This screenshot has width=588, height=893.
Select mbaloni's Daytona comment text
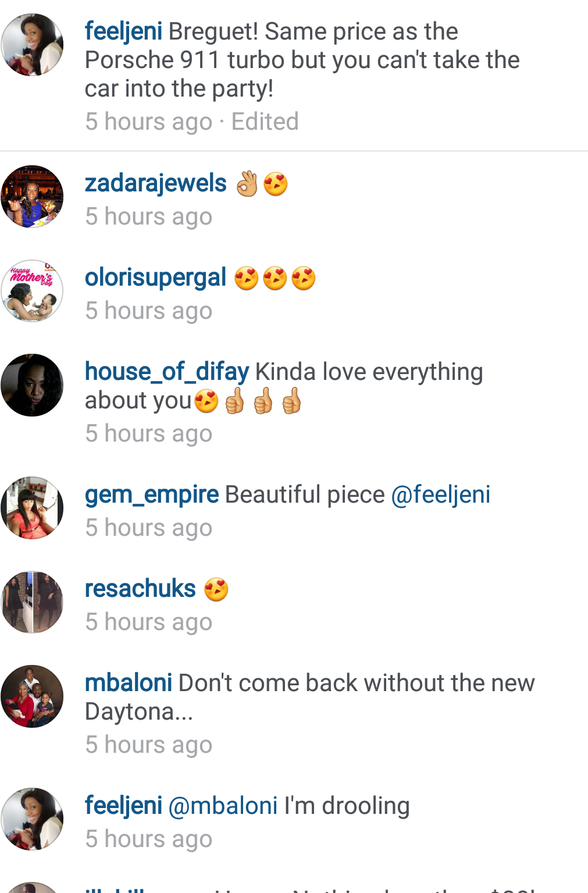[x=310, y=697]
